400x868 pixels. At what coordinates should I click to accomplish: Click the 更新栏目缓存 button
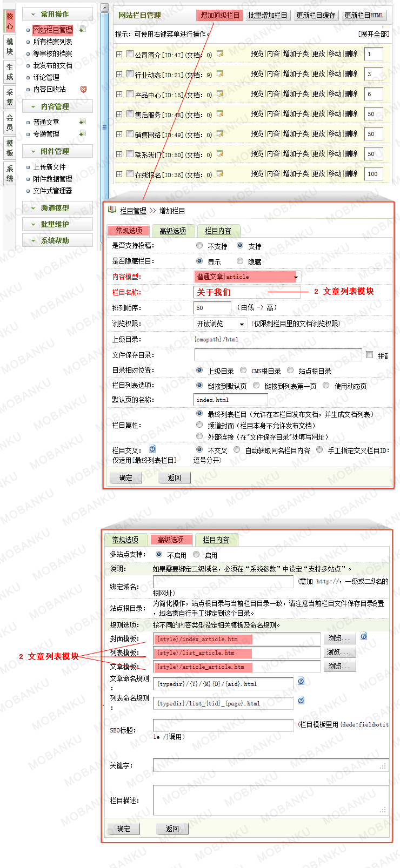point(316,15)
